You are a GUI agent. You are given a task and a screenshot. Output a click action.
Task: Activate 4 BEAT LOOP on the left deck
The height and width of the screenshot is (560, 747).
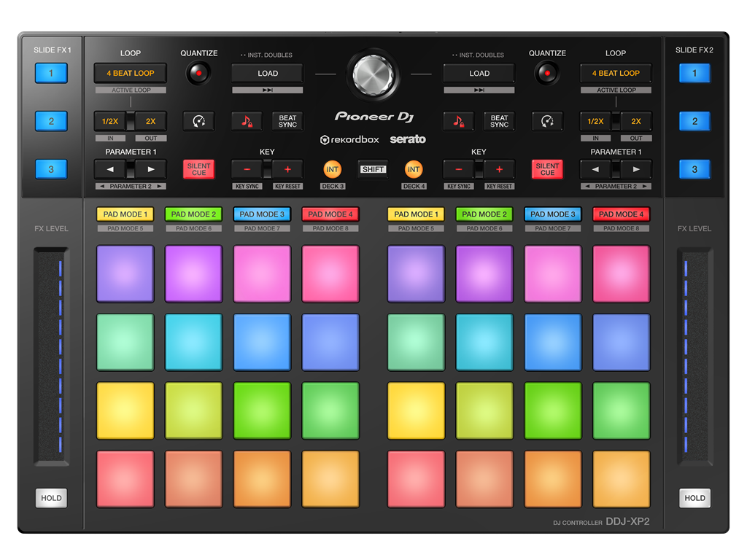(x=130, y=73)
